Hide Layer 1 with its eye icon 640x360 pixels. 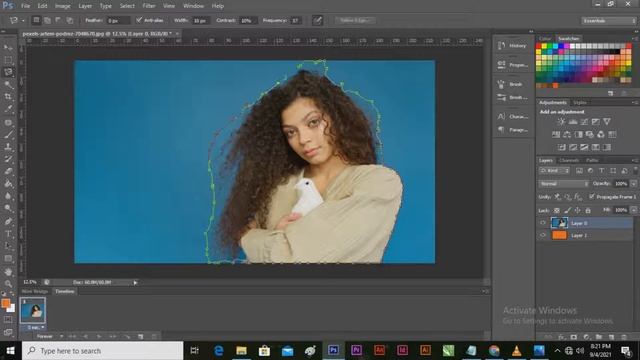pyautogui.click(x=543, y=235)
